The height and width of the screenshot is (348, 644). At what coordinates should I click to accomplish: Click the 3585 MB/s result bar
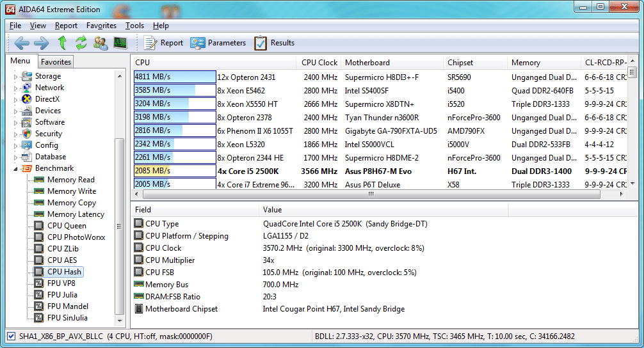tap(175, 90)
